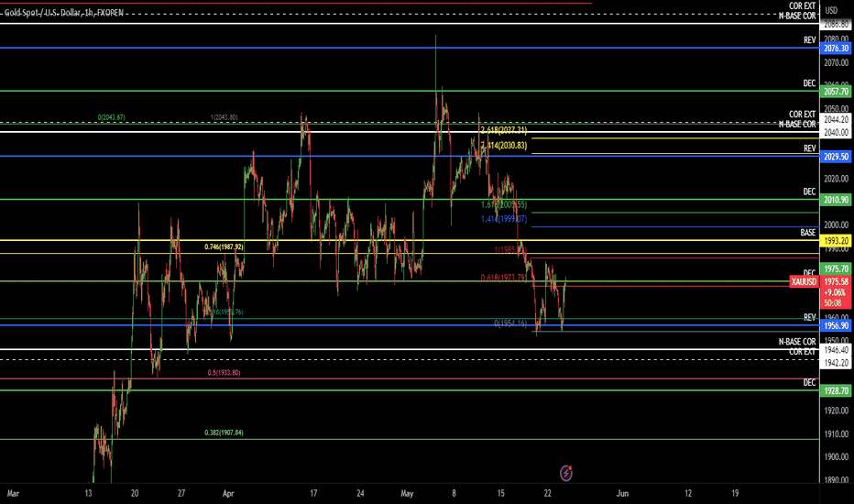854x504 pixels.
Task: Click the 2070.00 tick on price scale
Action: pyautogui.click(x=836, y=63)
